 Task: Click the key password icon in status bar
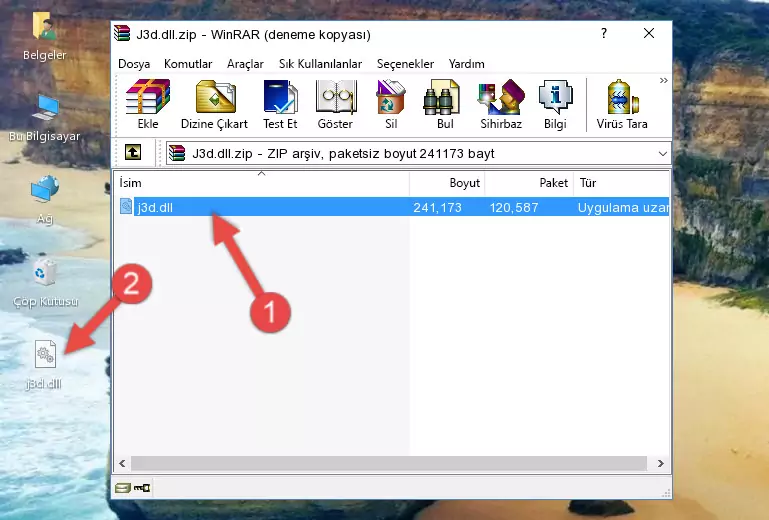click(142, 487)
